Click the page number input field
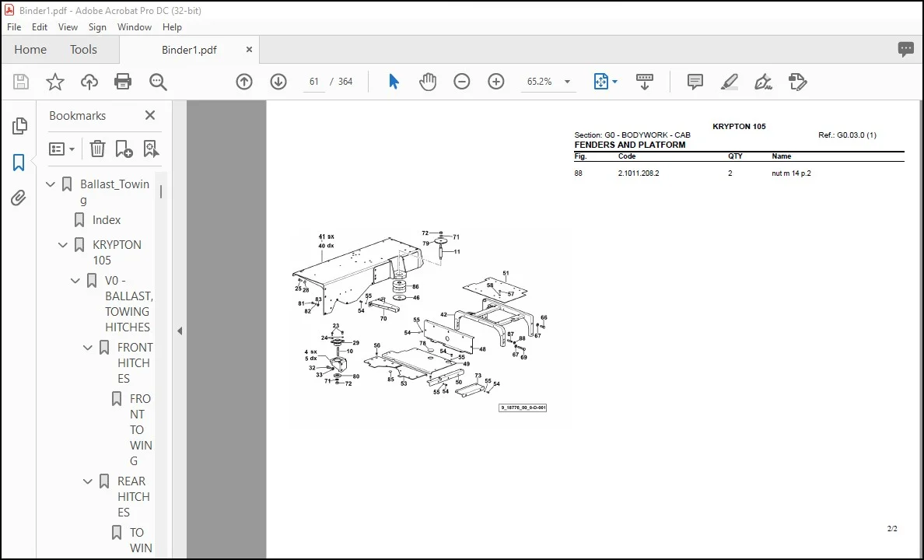The height and width of the screenshot is (560, 924). tap(313, 82)
